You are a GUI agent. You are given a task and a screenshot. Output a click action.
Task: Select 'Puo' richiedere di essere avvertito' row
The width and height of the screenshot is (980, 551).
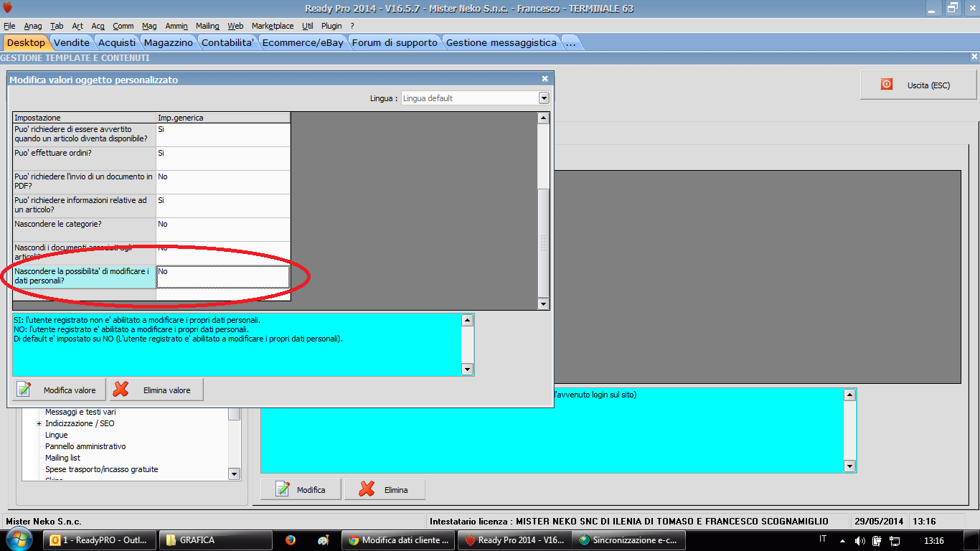pyautogui.click(x=151, y=135)
